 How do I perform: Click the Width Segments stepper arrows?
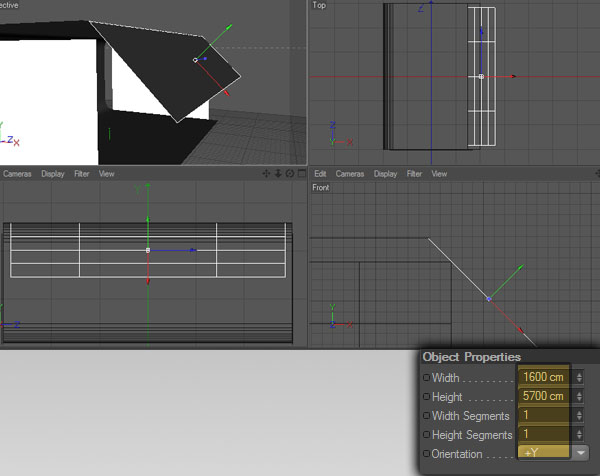click(x=579, y=415)
